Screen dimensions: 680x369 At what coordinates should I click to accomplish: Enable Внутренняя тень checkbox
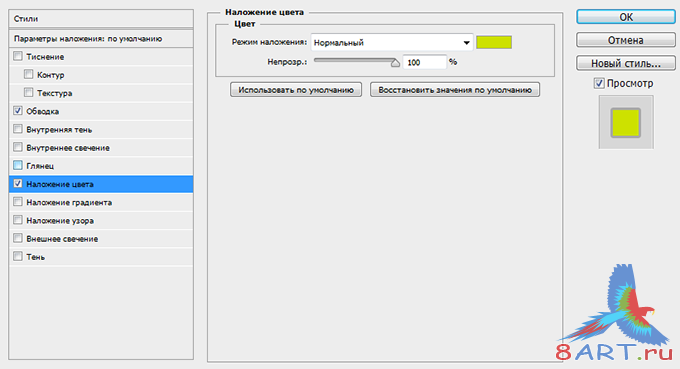pyautogui.click(x=18, y=129)
